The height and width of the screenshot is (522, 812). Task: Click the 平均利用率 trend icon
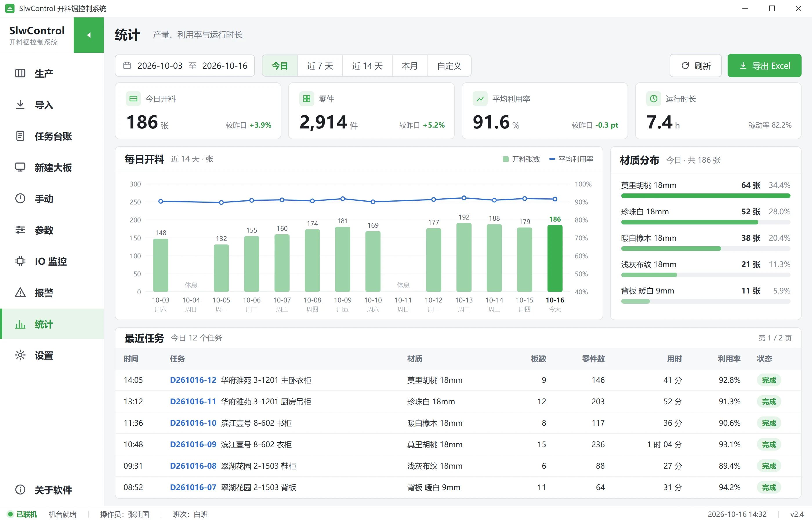[x=480, y=99]
